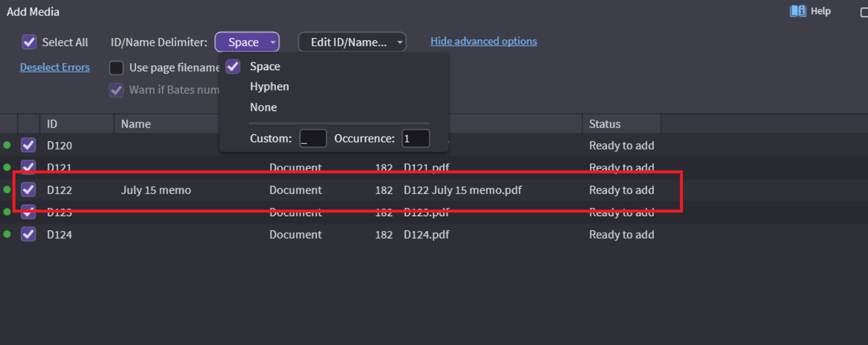Select None as the delimiter option
This screenshot has height=345, width=868.
pos(263,107)
